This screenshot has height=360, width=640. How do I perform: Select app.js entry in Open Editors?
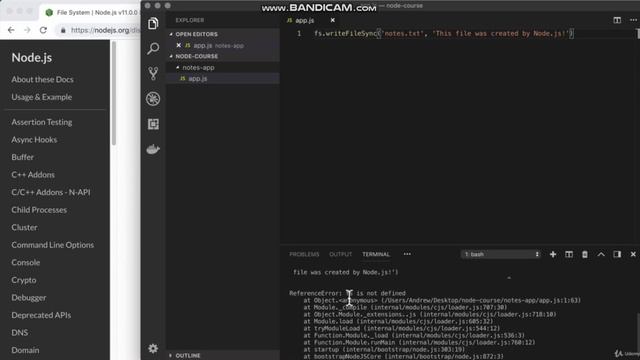click(x=218, y=45)
